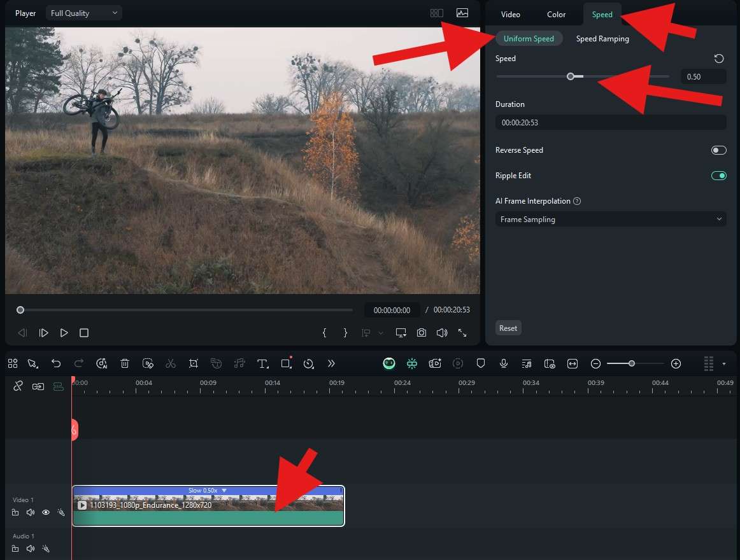Delete the selected clip with trash icon
This screenshot has height=560, width=740.
pyautogui.click(x=125, y=363)
